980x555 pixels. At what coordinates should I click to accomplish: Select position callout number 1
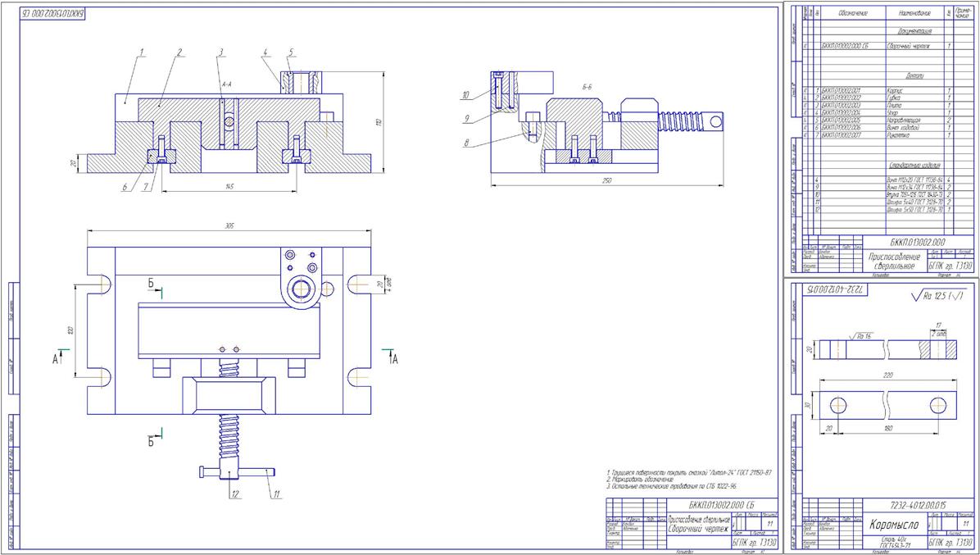[142, 52]
